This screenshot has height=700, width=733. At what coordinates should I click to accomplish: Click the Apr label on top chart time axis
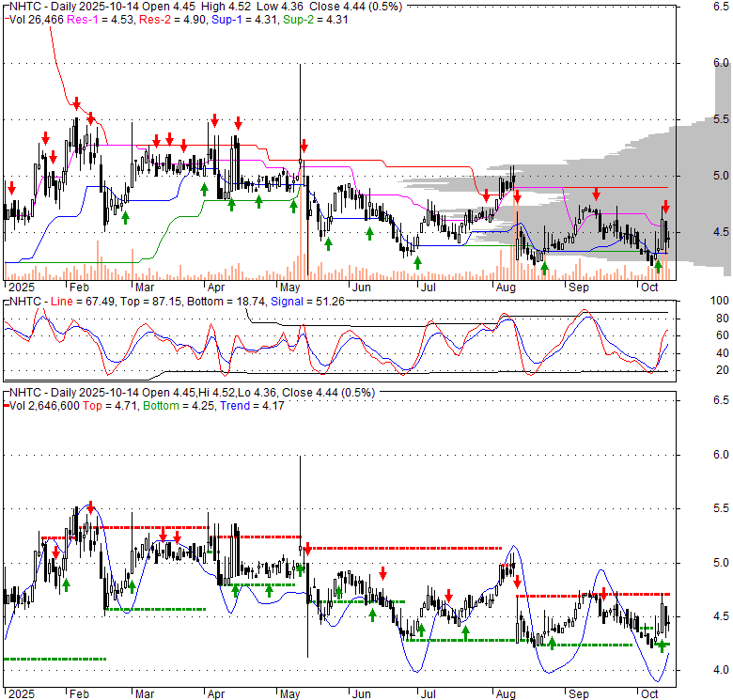coord(216,288)
